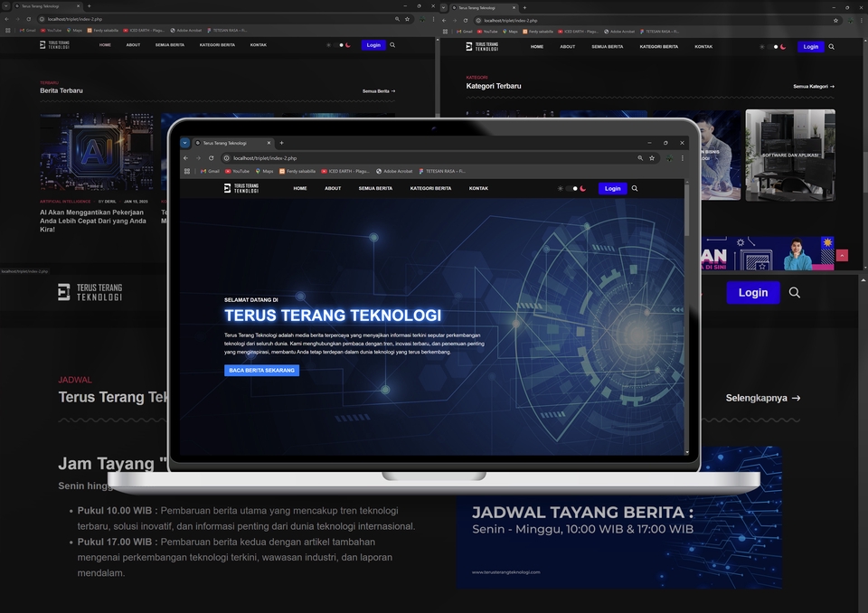Click the search icon in the top-left window header
The image size is (868, 613).
pyautogui.click(x=392, y=45)
